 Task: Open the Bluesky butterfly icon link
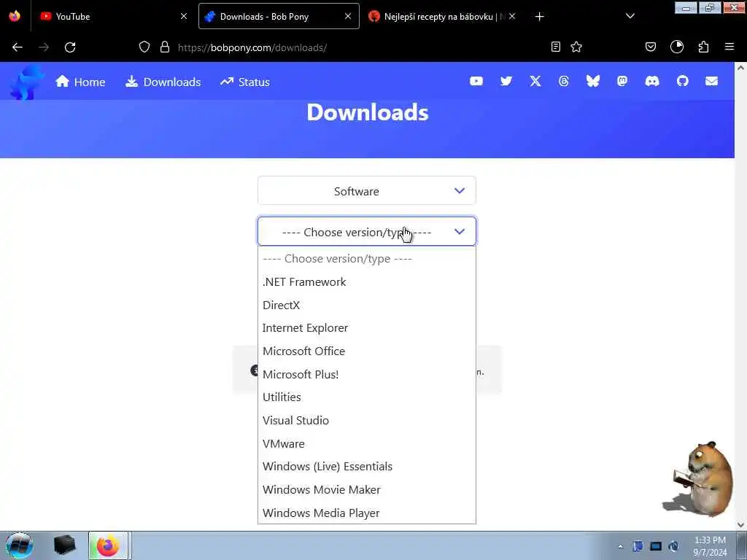(593, 82)
